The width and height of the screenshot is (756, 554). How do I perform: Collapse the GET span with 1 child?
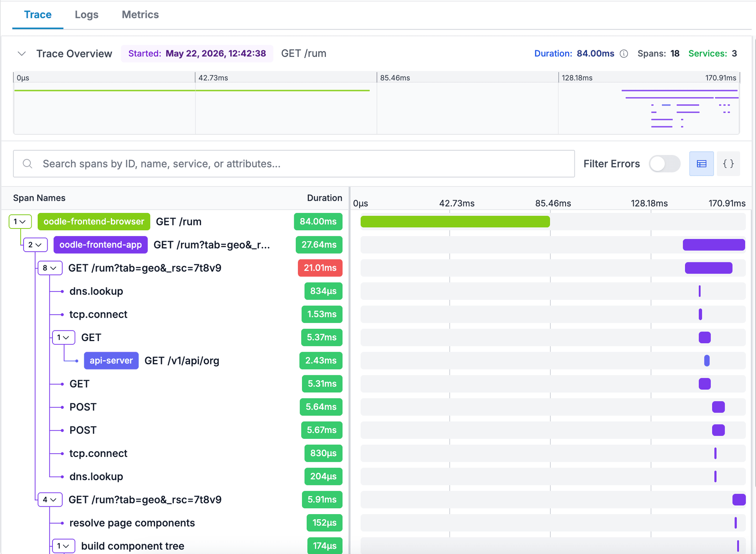pos(64,337)
